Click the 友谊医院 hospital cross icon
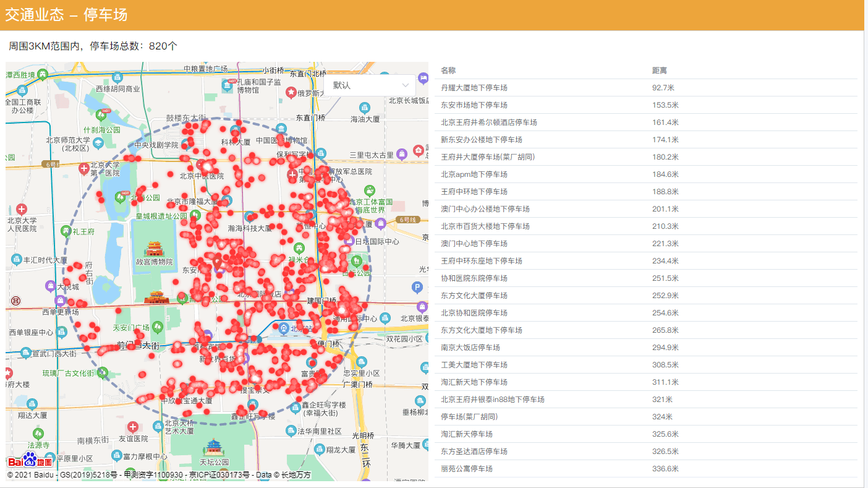 tap(133, 427)
